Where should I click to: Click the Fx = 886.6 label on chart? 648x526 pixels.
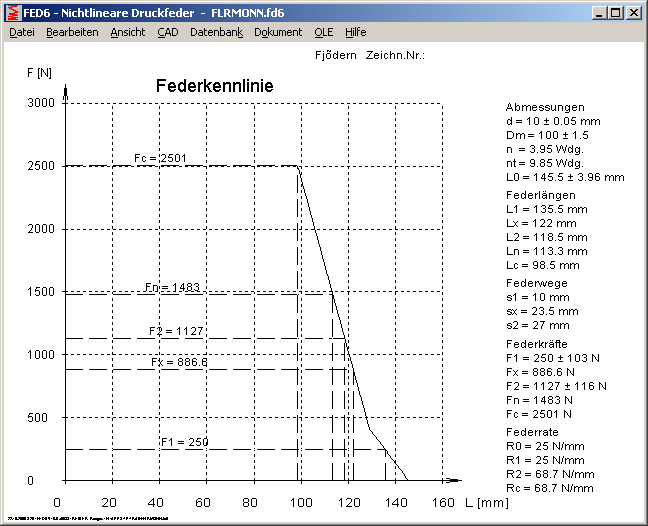click(179, 362)
